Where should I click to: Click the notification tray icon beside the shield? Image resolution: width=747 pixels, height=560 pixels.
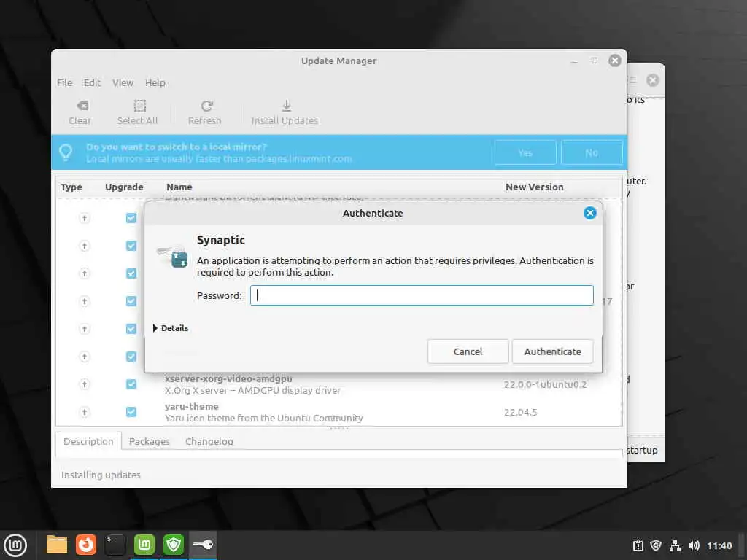(x=638, y=545)
